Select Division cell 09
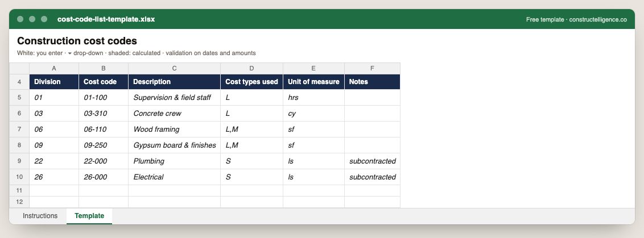Viewport: 644px width, 238px height. 54,145
